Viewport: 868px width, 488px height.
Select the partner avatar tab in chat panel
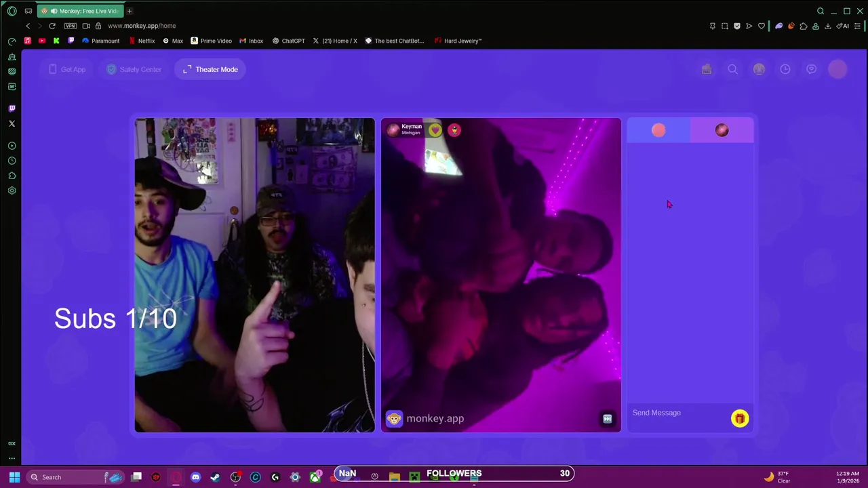(x=722, y=130)
